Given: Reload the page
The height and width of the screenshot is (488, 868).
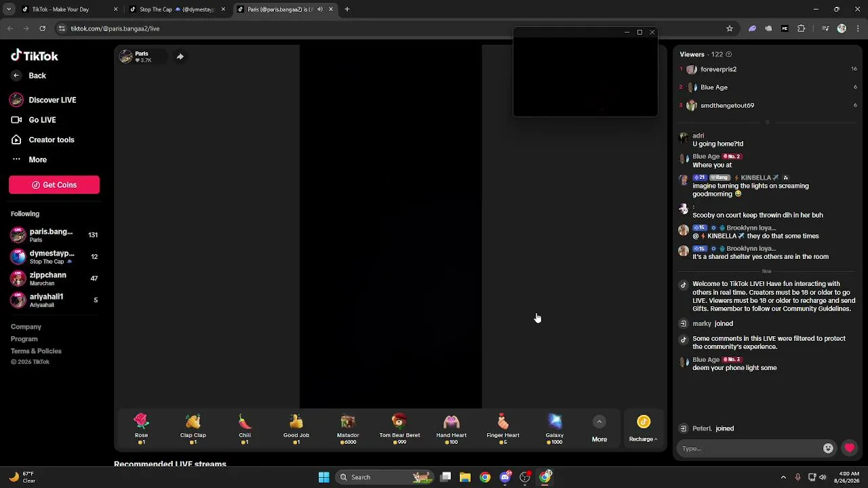Looking at the screenshot, I should point(43,28).
